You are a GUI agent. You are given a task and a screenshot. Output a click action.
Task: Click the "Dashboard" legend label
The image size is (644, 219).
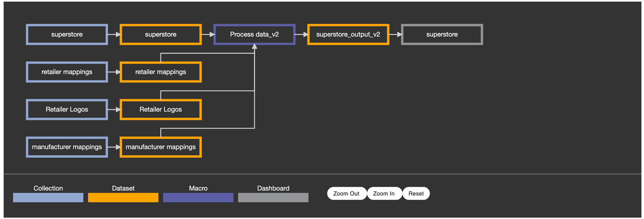(x=273, y=188)
